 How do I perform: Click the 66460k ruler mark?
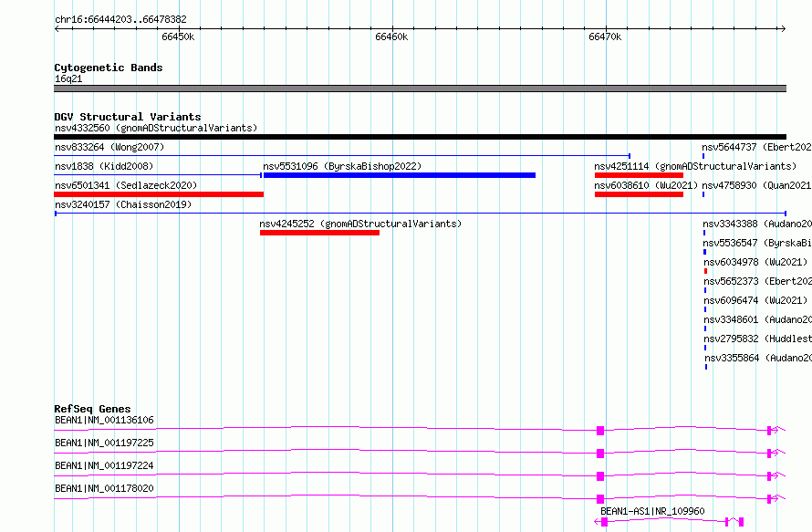[391, 37]
